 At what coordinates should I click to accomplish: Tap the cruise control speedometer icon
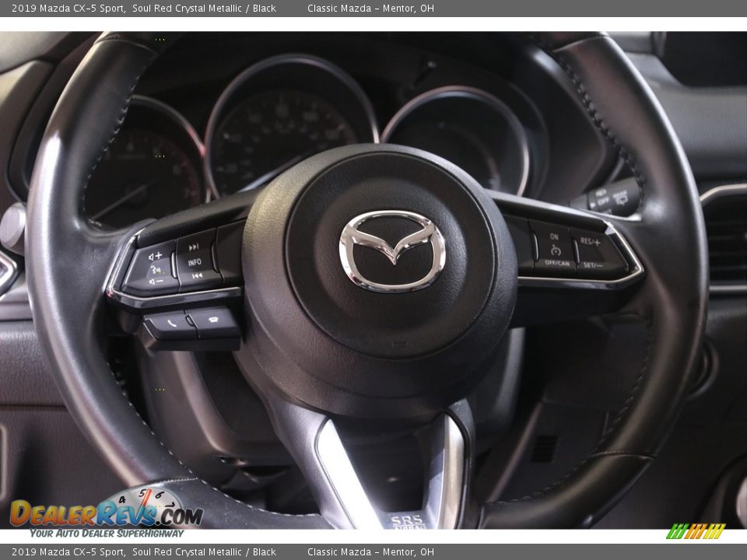tap(556, 250)
